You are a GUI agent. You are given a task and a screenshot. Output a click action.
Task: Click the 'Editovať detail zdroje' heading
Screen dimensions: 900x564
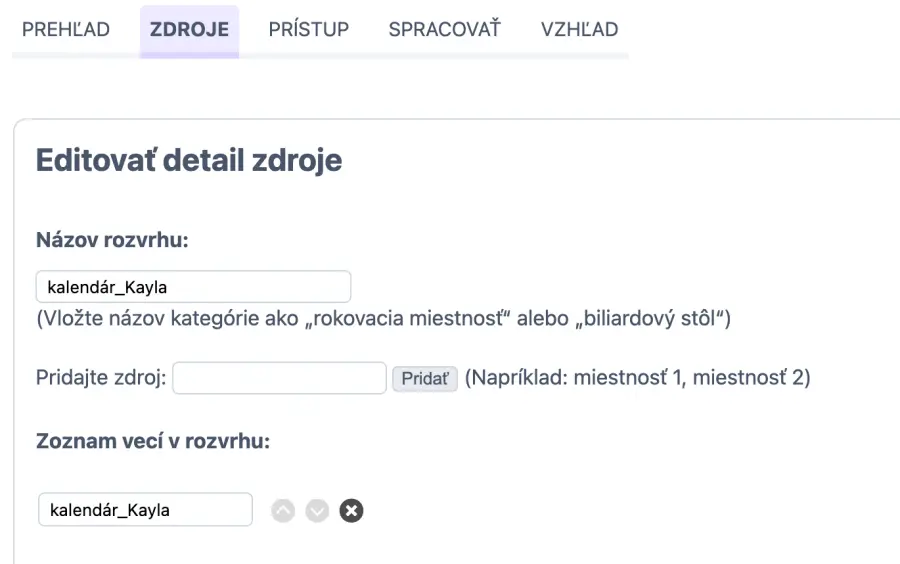point(189,160)
